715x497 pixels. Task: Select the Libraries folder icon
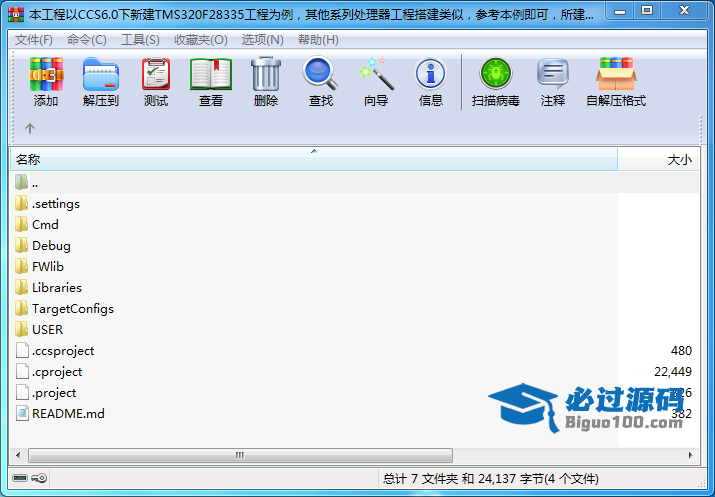pos(21,287)
